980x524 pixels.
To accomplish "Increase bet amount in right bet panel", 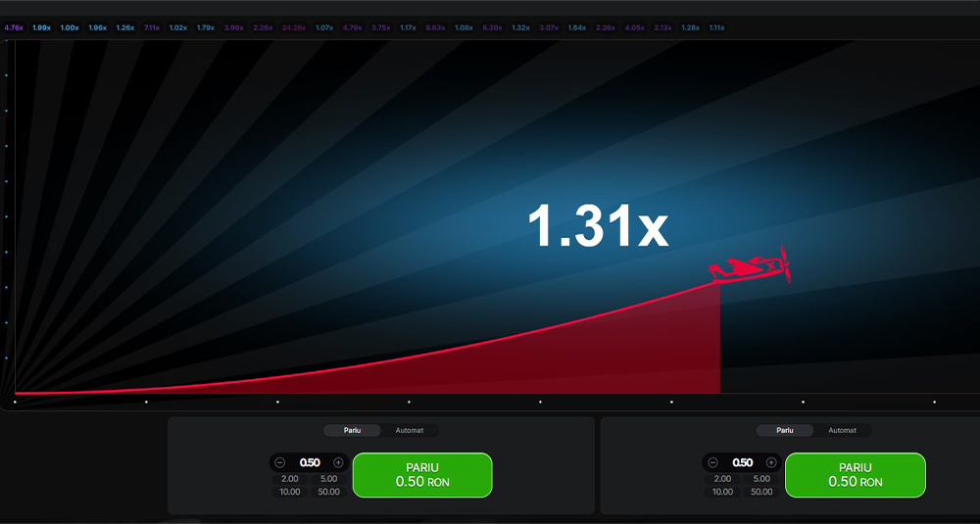I will (x=771, y=462).
